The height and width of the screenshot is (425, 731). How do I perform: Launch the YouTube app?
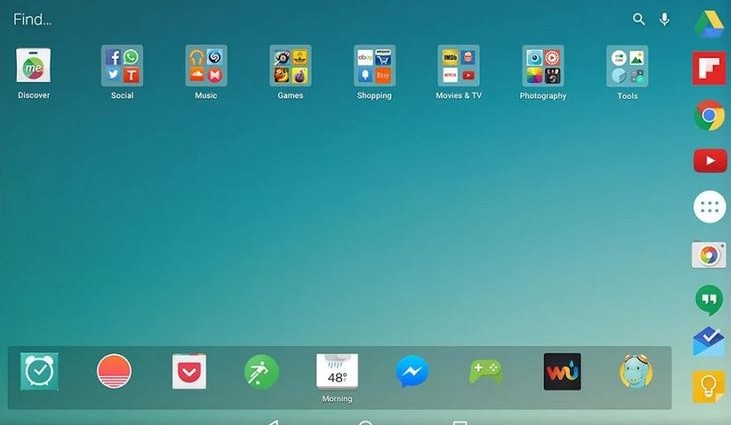click(x=709, y=161)
